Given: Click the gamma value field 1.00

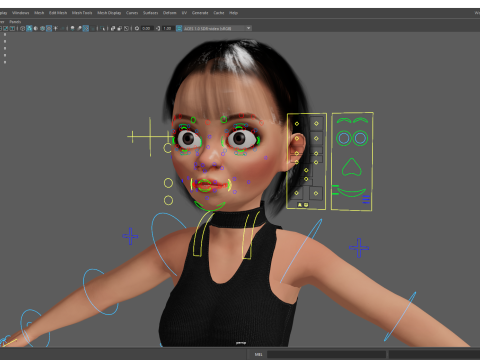Looking at the screenshot, I should coord(168,28).
